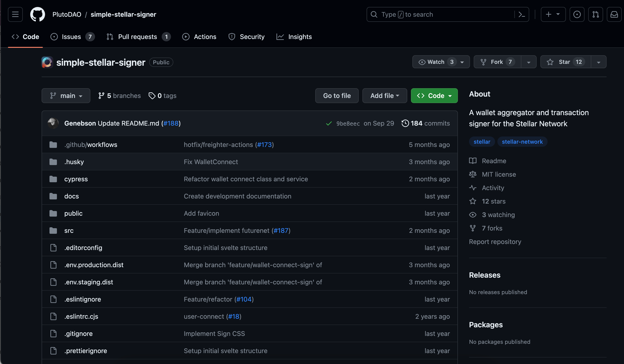Switch to the Pull requests tab

(x=138, y=37)
